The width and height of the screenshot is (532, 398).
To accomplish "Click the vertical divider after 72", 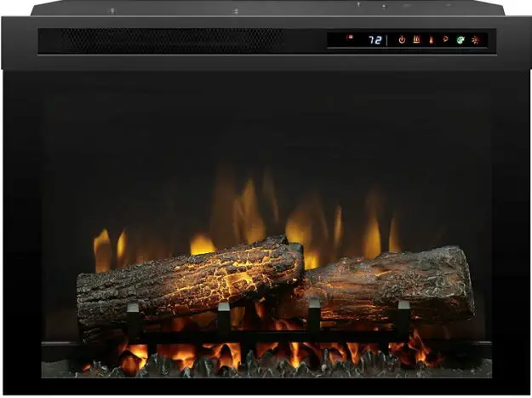I will [387, 39].
